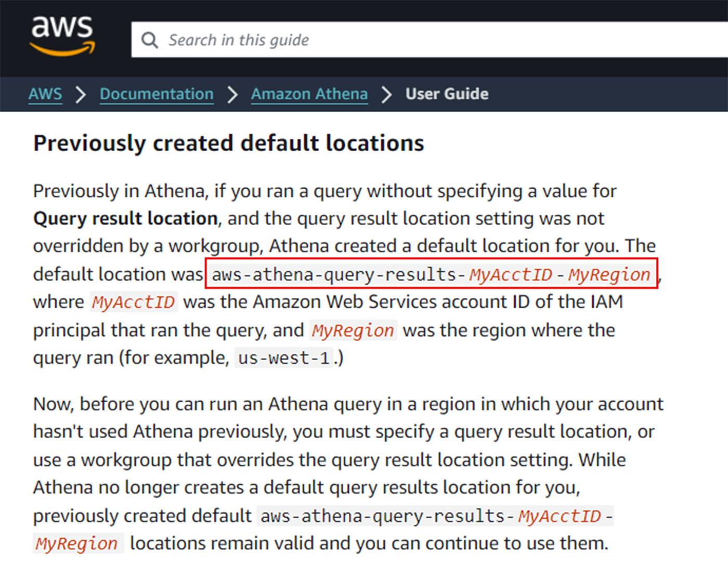Image resolution: width=728 pixels, height=566 pixels.
Task: Click chevron after AWS breadcrumb
Action: pyautogui.click(x=81, y=95)
